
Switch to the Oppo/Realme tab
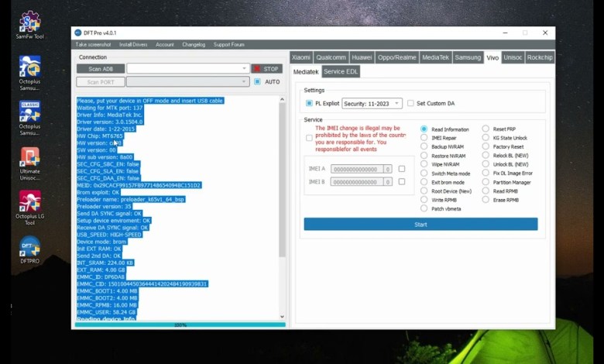coord(396,57)
